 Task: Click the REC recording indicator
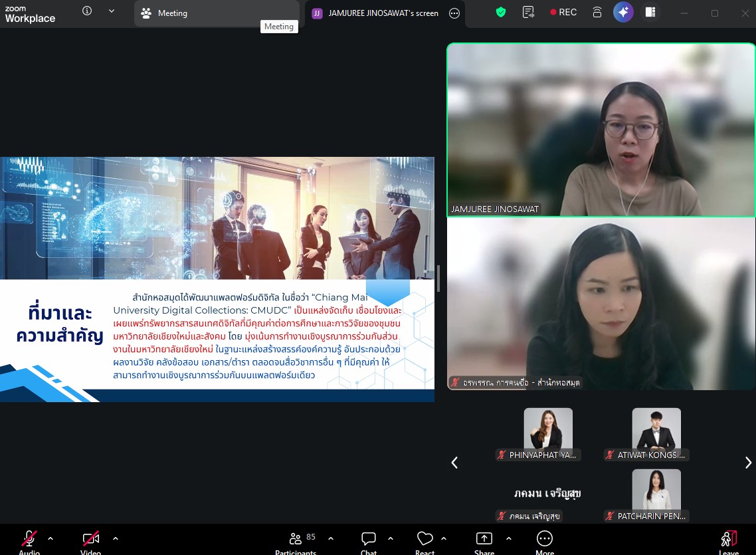[x=563, y=13]
